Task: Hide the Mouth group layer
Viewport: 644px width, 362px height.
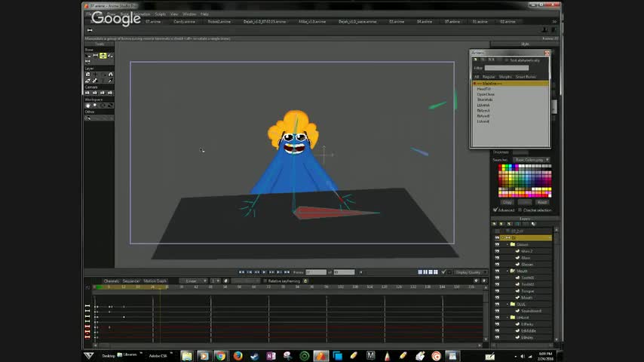Action: tap(497, 271)
